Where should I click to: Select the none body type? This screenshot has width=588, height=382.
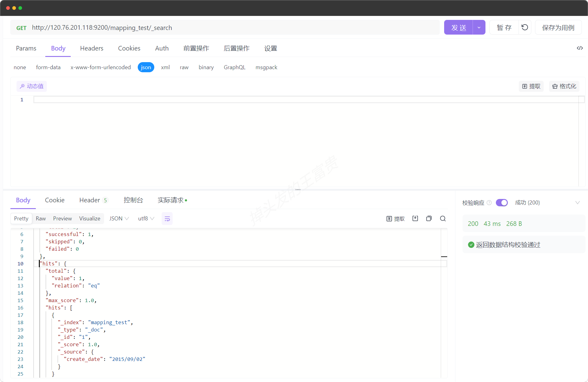tap(20, 67)
